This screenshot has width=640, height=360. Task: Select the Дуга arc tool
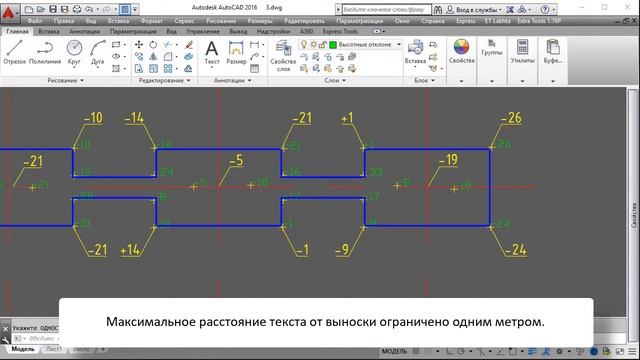[98, 52]
